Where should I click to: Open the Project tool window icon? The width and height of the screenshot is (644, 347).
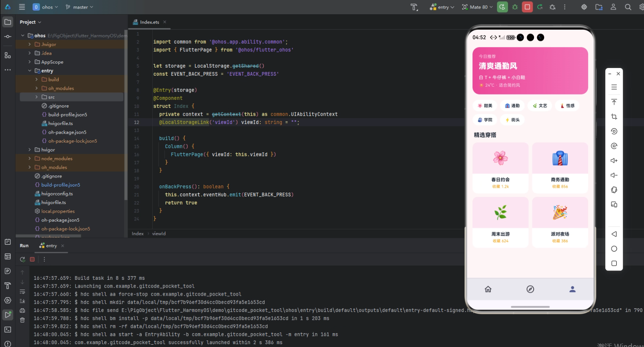(x=8, y=22)
